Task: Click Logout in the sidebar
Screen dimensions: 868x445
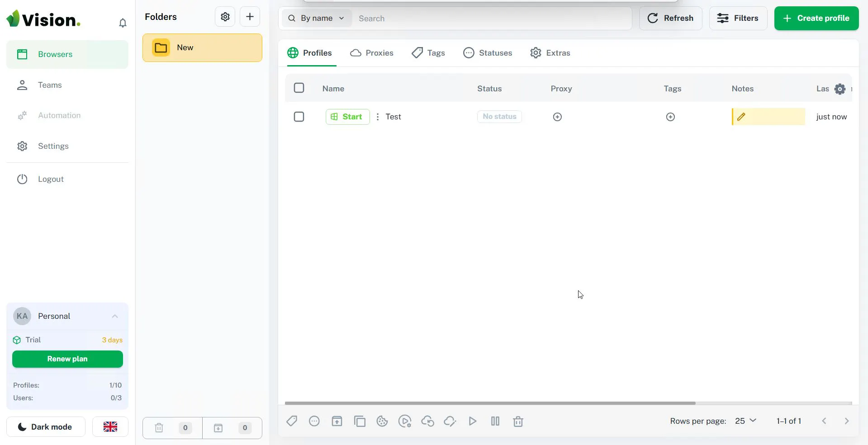Action: pos(67,179)
